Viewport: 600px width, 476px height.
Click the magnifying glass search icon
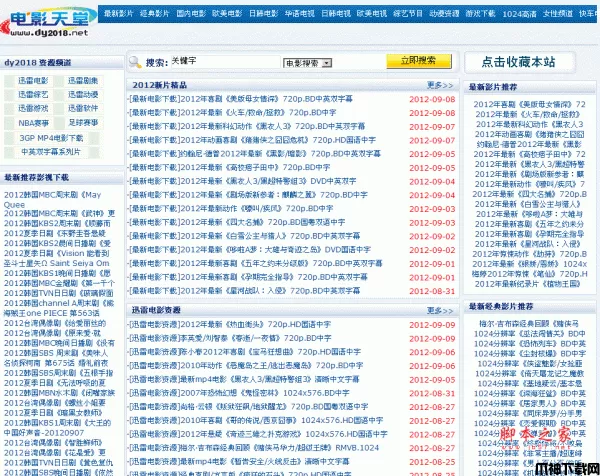(135, 62)
